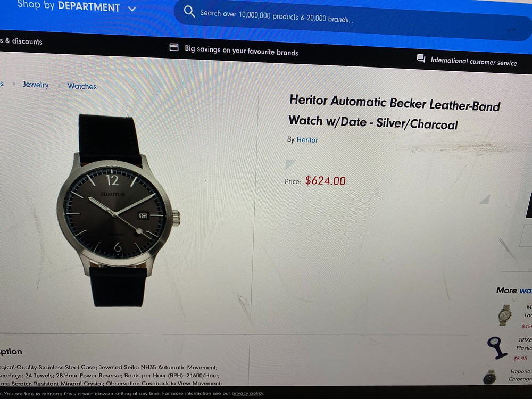Expand the Shop by Department chevron
The image size is (532, 399).
point(132,9)
